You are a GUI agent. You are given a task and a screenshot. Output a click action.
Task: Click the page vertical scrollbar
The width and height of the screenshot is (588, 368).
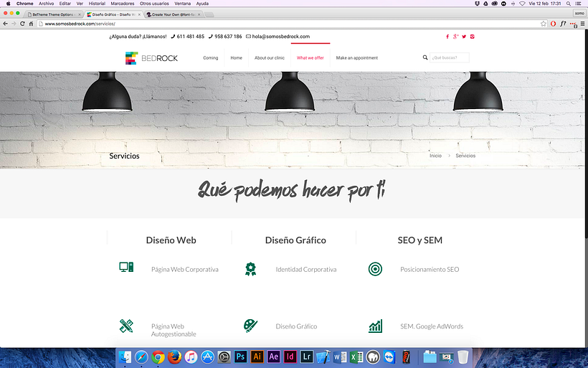click(x=586, y=133)
